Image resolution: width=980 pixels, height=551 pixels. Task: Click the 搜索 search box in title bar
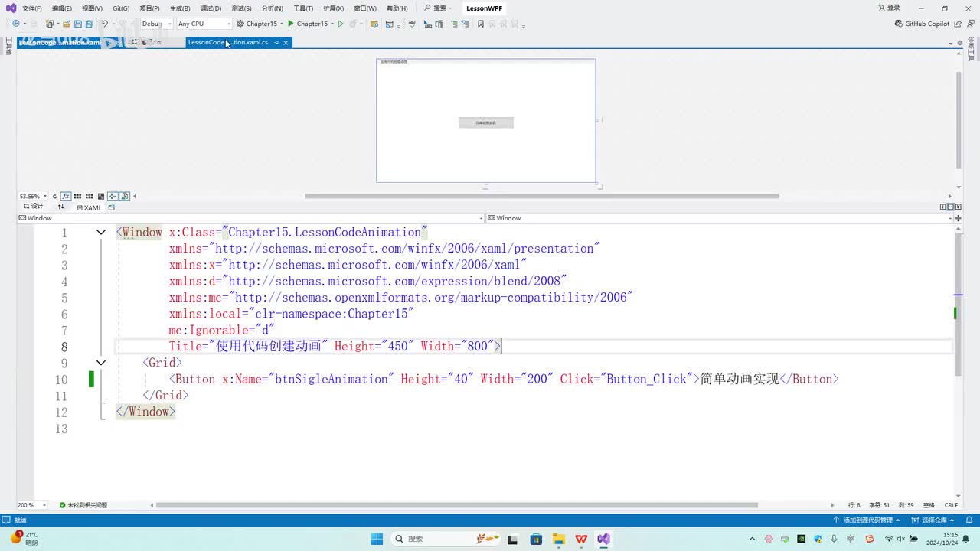439,8
